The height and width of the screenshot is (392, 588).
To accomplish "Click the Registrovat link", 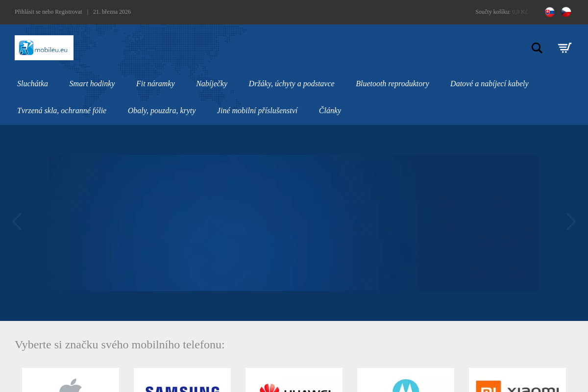I will coord(69,12).
